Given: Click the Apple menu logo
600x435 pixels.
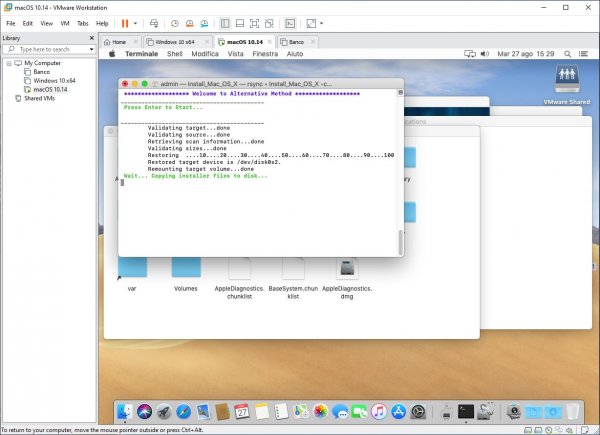Looking at the screenshot, I should coord(112,54).
